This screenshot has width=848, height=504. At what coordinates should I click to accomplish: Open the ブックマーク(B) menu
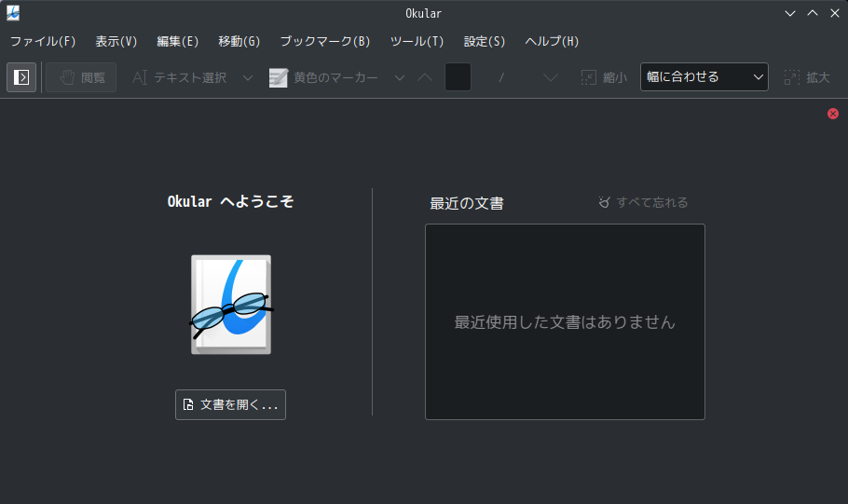pyautogui.click(x=325, y=41)
